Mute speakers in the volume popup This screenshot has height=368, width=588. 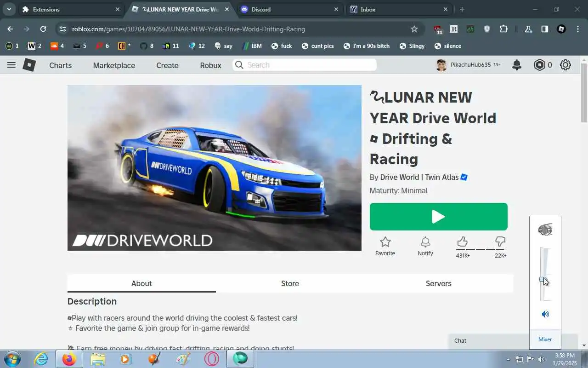(545, 314)
